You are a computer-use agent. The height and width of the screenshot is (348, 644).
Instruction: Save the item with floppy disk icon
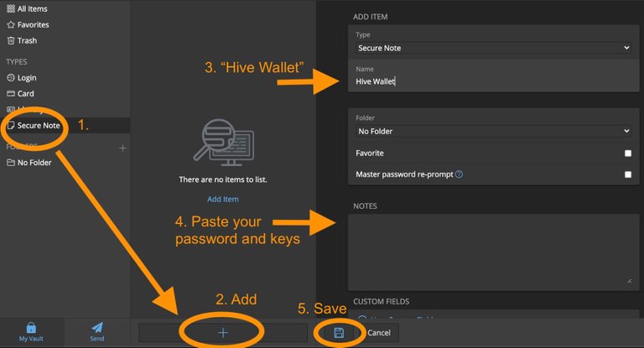339,332
